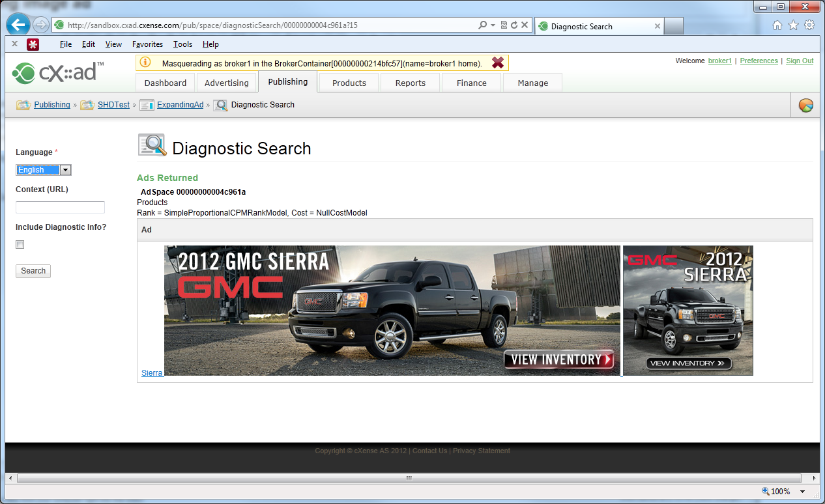This screenshot has height=504, width=825.
Task: Select the Publishing tab
Action: [288, 82]
